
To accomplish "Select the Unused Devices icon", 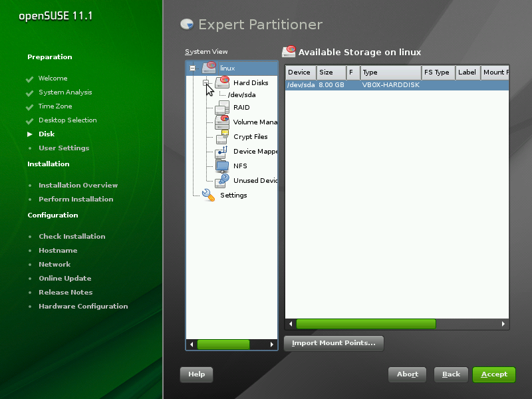I will tap(222, 180).
